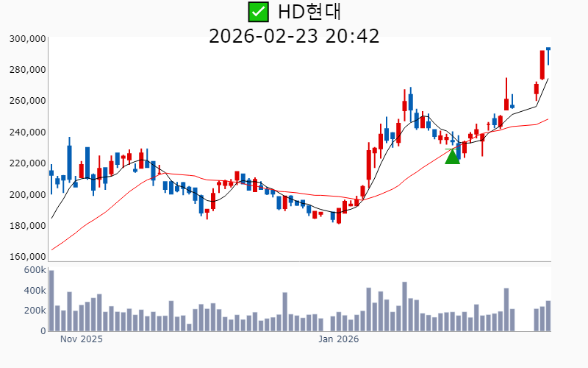Click the rightmost volume bar
The image size is (588, 368).
[x=548, y=316]
